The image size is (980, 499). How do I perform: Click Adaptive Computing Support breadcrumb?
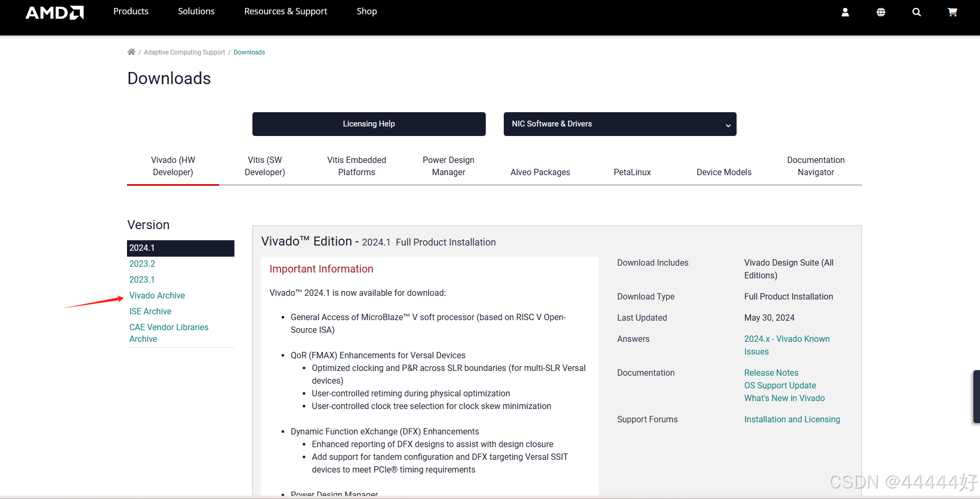click(184, 52)
